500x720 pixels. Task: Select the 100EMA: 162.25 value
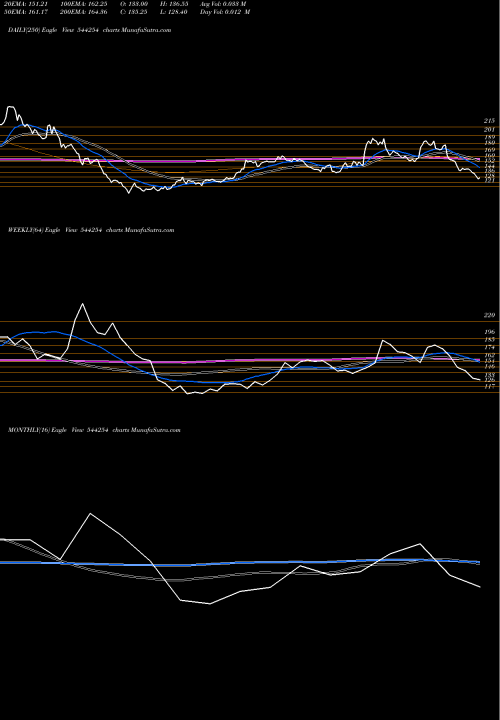[x=84, y=4]
